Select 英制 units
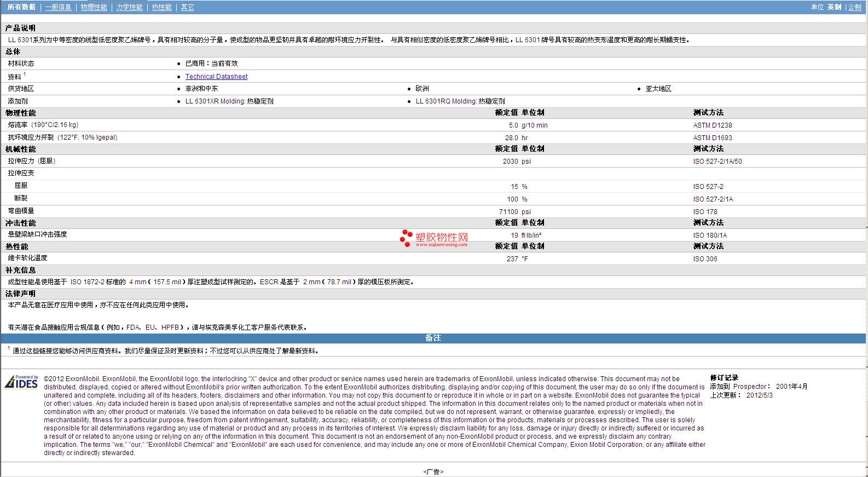Image resolution: width=868 pixels, height=477 pixels. pos(834,7)
